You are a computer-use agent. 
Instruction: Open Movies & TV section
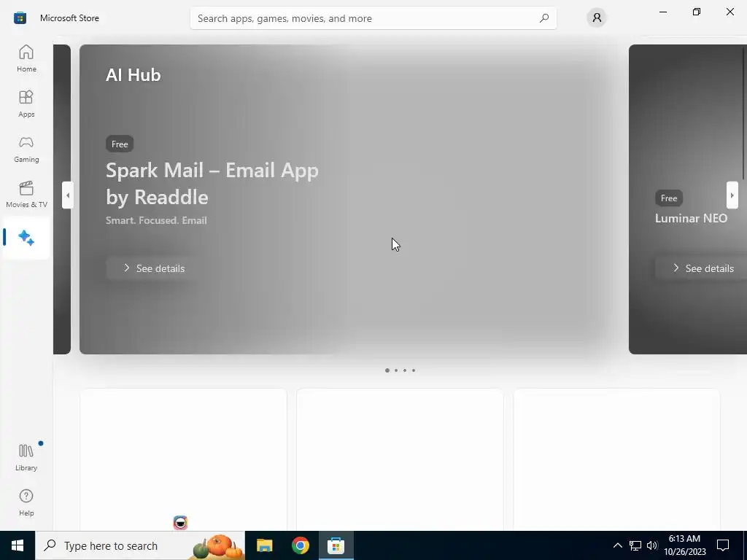[x=26, y=194]
